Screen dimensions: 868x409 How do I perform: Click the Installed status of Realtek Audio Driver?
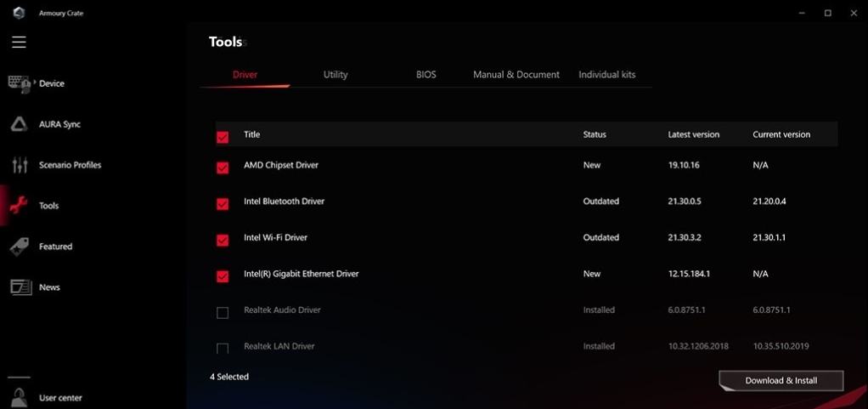click(599, 310)
